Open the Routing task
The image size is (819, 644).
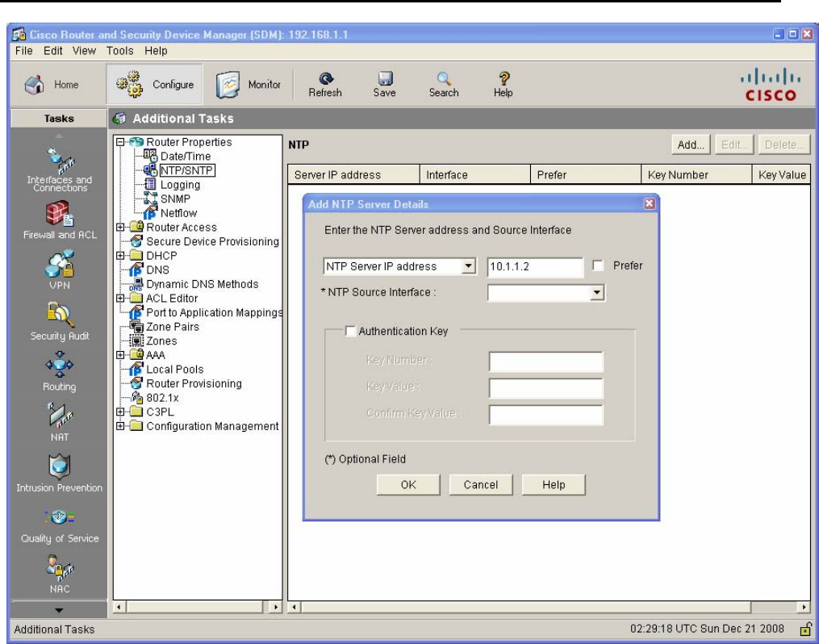click(59, 371)
